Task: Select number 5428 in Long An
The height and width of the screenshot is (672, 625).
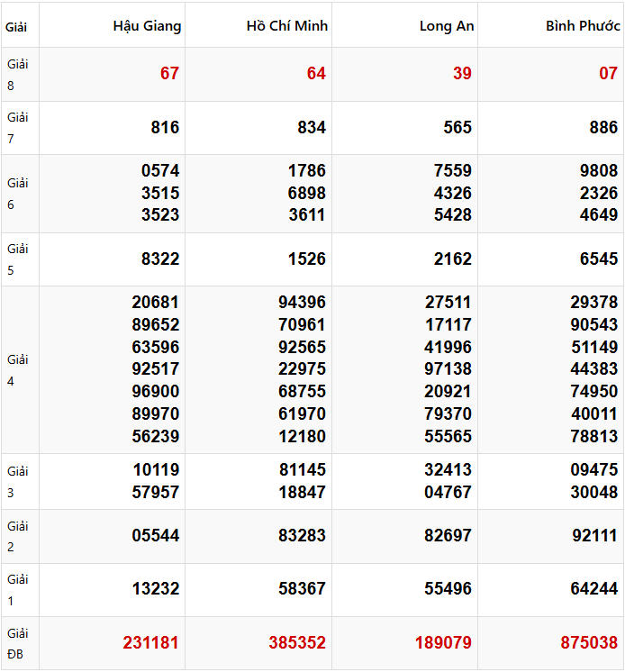Action: (453, 214)
